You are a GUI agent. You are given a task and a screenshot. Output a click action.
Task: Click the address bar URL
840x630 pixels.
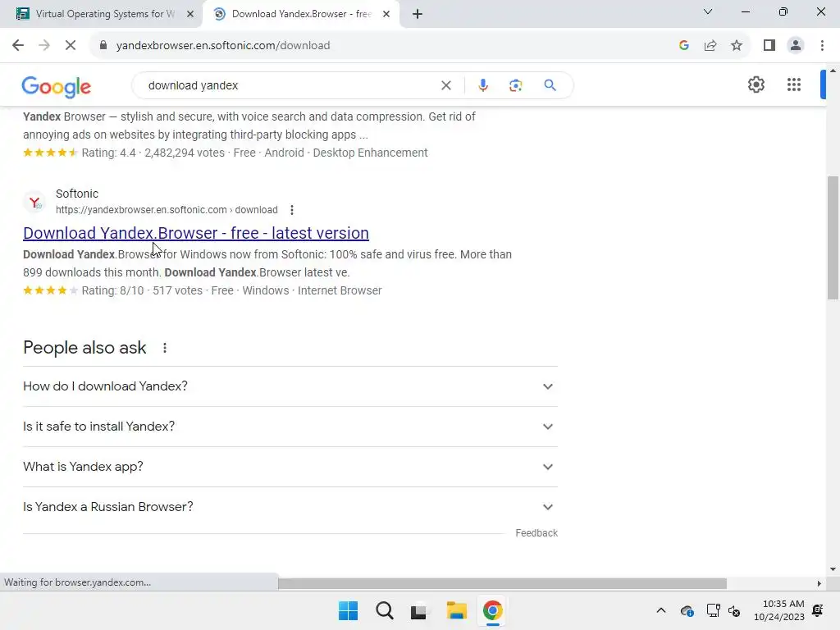[x=223, y=46]
